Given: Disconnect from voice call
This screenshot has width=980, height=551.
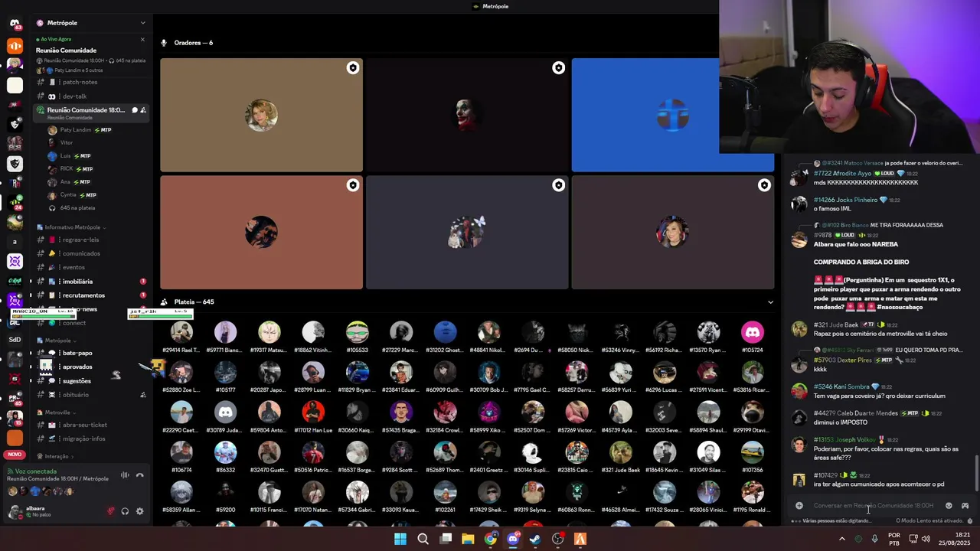Looking at the screenshot, I should (x=139, y=475).
